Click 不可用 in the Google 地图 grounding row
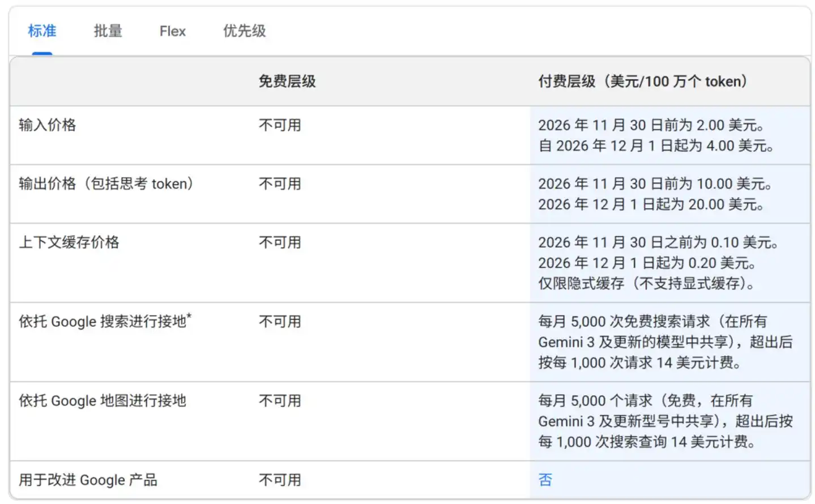This screenshot has height=504, width=815. click(x=280, y=401)
